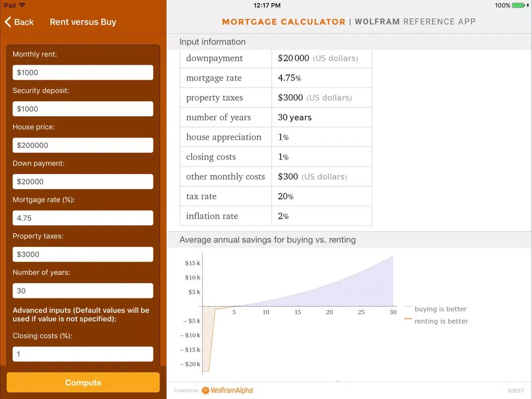This screenshot has width=532, height=399.
Task: Tap the '$15 k' axis label on chart
Action: 192,263
